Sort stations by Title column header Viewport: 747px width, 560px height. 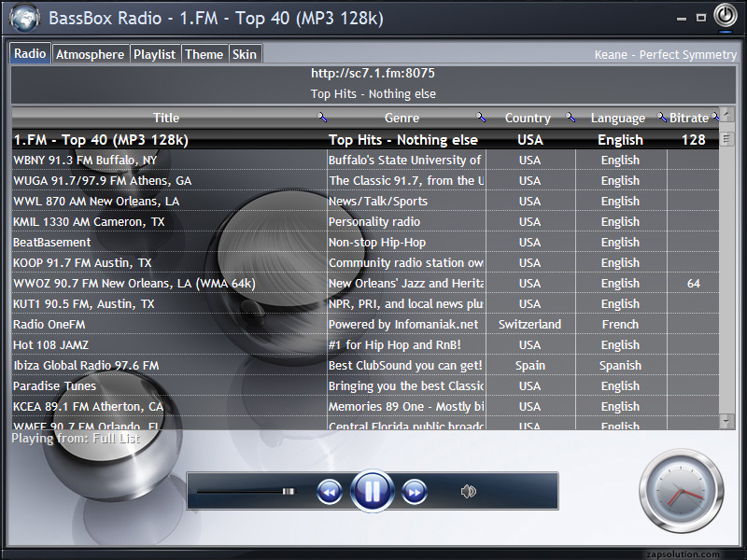[166, 118]
